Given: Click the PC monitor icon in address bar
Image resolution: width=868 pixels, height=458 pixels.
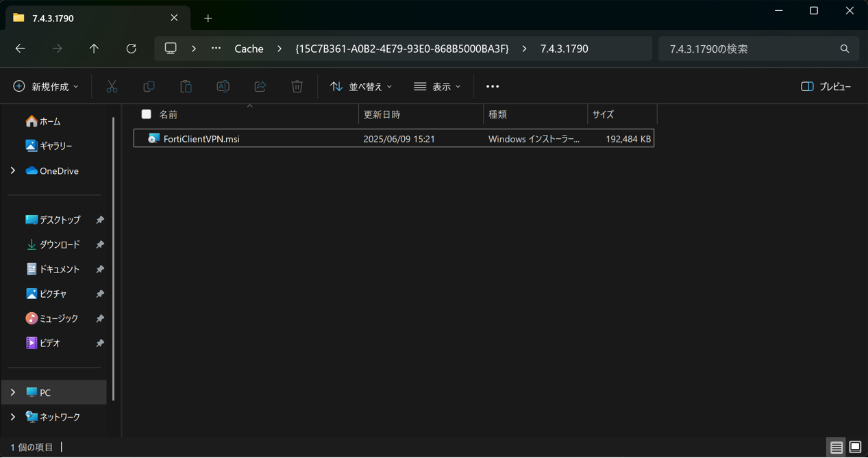Looking at the screenshot, I should (x=171, y=49).
